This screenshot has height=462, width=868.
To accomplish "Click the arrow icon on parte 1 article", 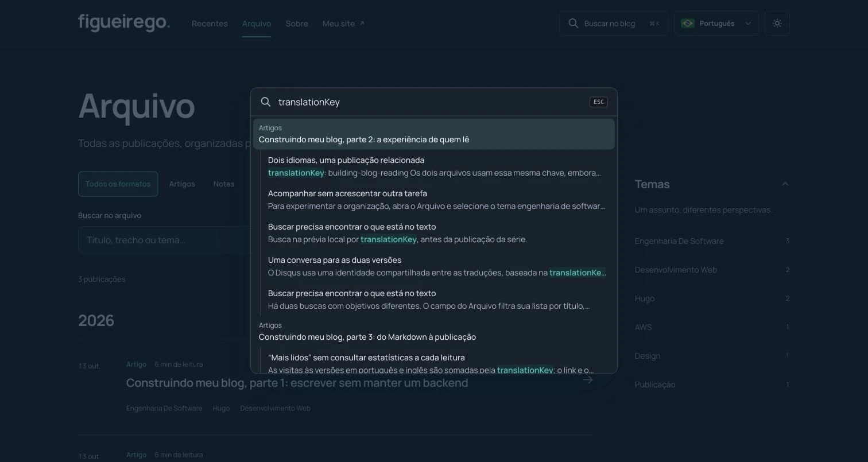I will pos(588,380).
